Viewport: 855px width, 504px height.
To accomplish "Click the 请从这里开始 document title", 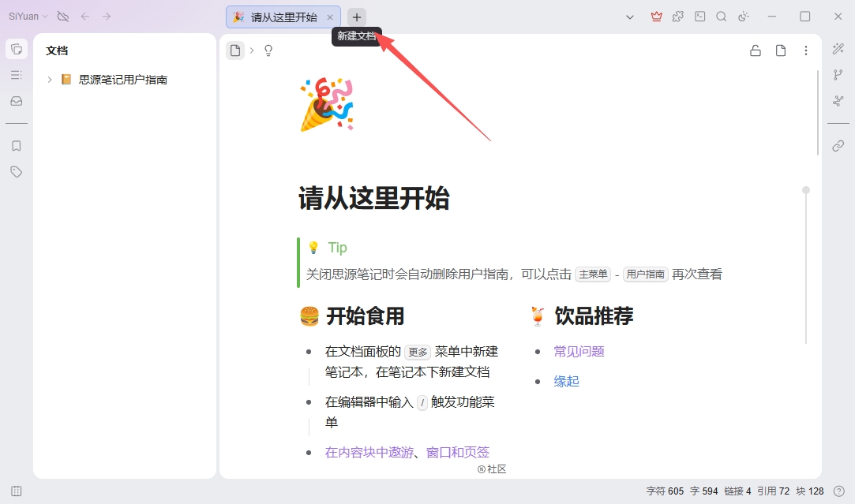I will [374, 198].
